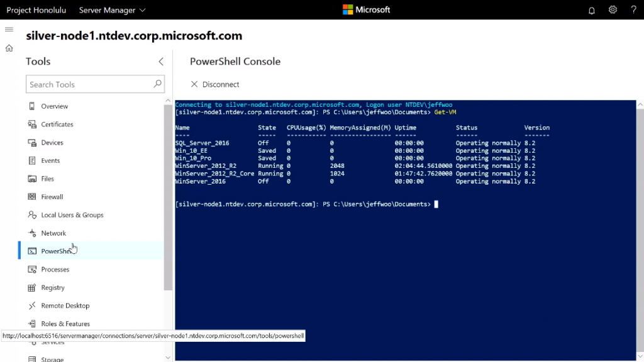The width and height of the screenshot is (644, 362).
Task: Click the Local Users & Groups icon
Action: pyautogui.click(x=32, y=215)
